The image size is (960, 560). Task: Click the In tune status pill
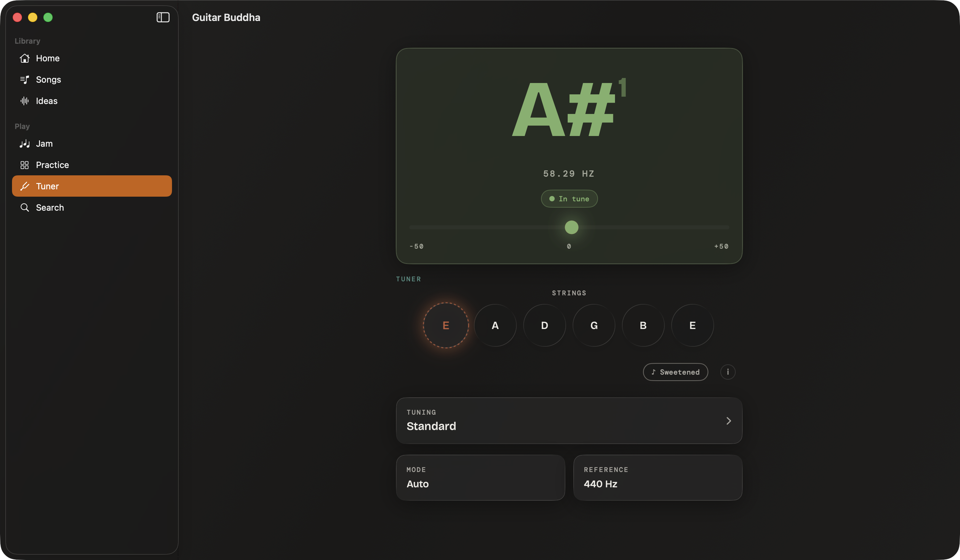569,198
